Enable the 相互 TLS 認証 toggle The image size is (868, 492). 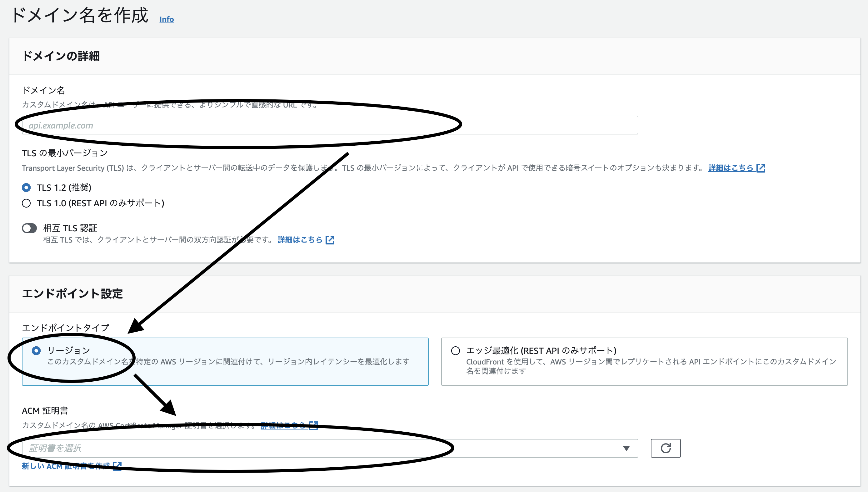coord(29,228)
